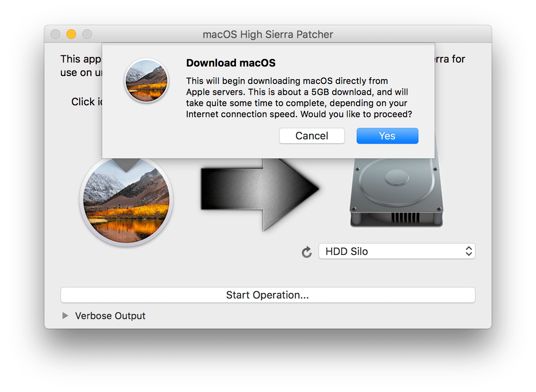This screenshot has height=392, width=536.
Task: Click Start Operation
Action: point(268,295)
